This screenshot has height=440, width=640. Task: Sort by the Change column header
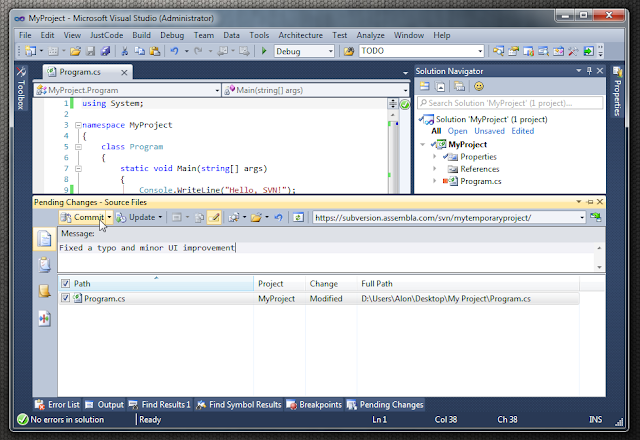(331, 283)
